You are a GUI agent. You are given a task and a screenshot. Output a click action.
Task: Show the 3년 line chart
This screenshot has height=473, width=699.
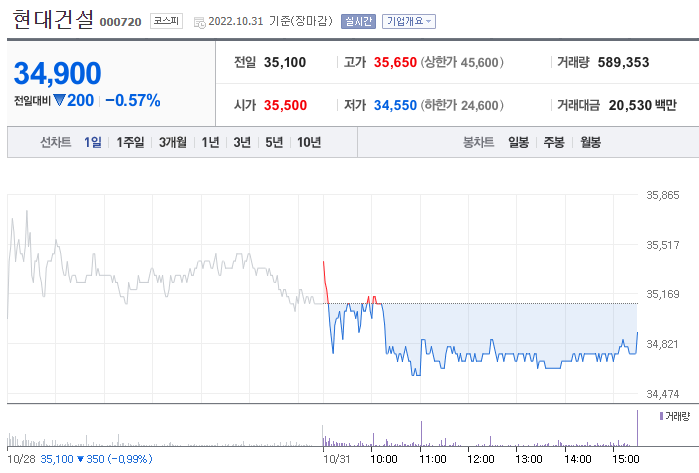[x=242, y=142]
